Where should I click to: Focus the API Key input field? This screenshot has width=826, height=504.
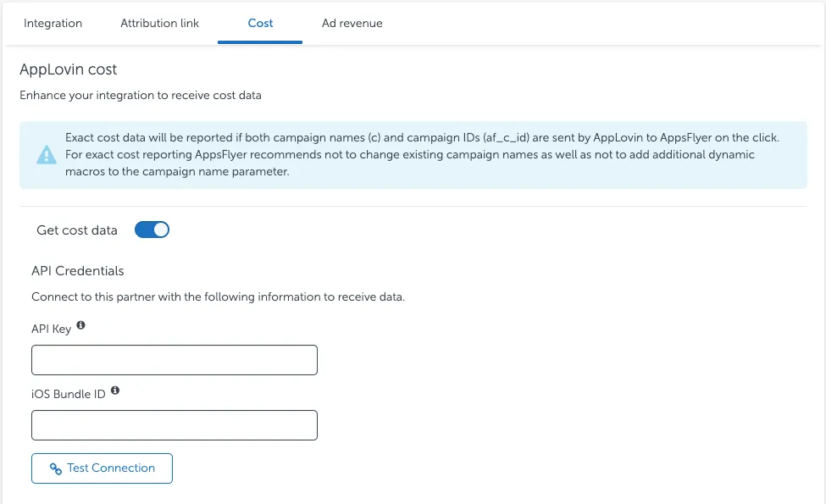click(175, 360)
